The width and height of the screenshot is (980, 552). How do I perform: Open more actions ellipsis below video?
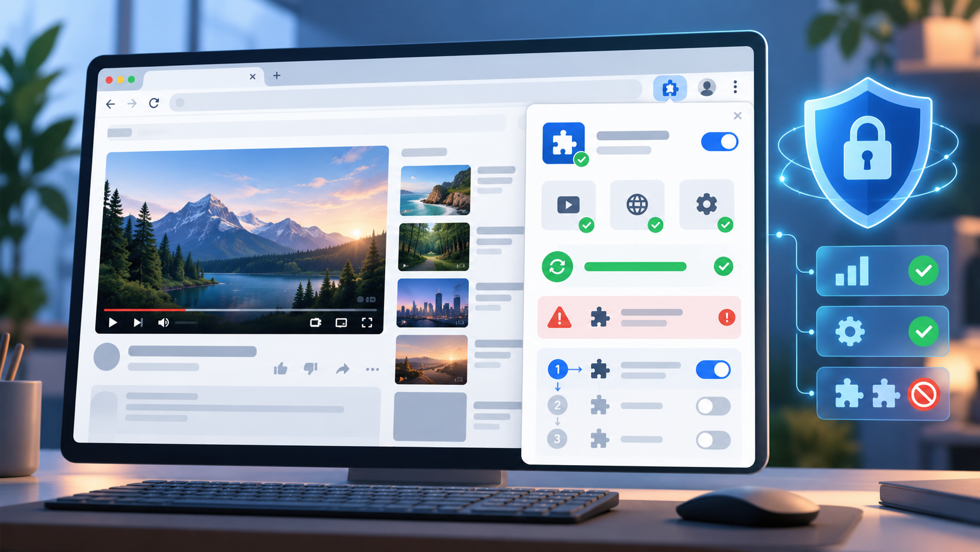[372, 369]
